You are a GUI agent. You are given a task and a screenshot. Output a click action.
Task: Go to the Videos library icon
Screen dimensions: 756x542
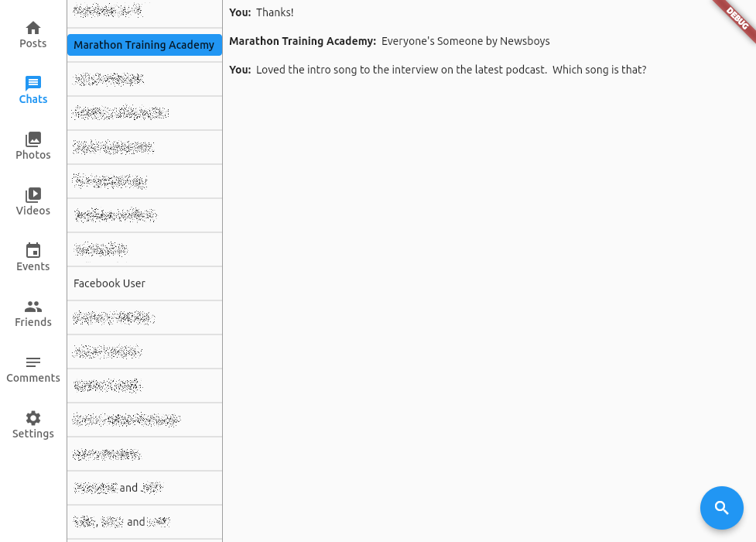[33, 195]
